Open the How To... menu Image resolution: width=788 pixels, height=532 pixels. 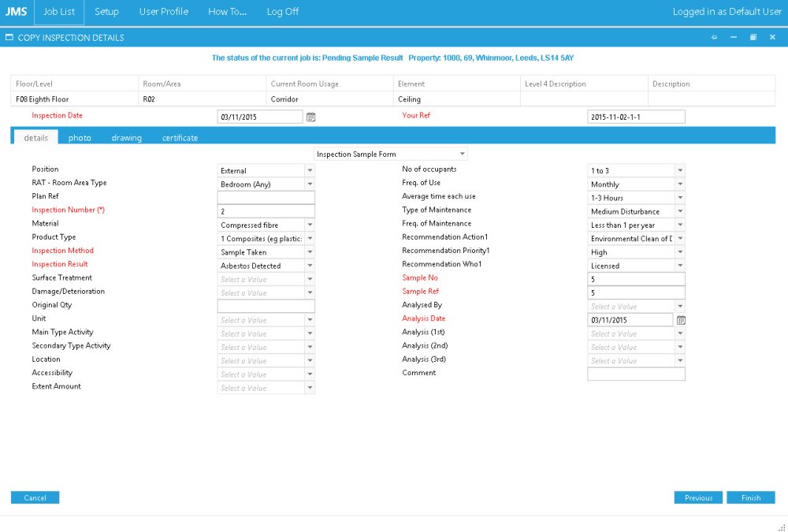pos(227,12)
